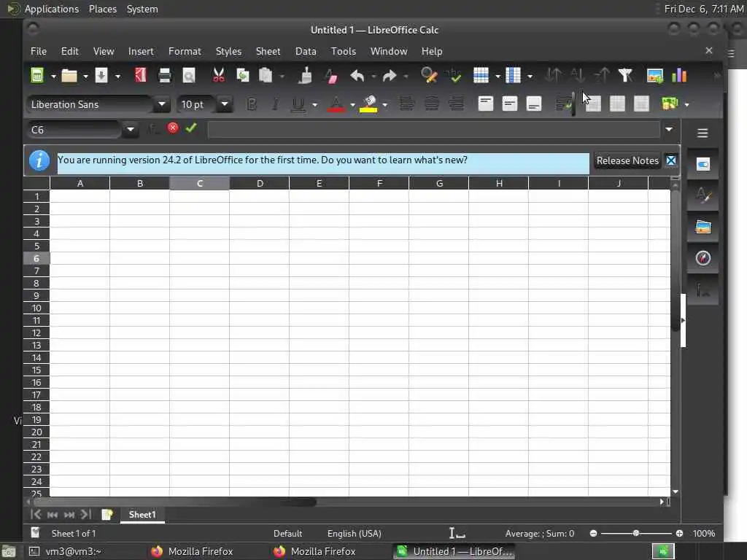This screenshot has width=747, height=560.
Task: Insert an image from toolbar
Action: point(655,75)
